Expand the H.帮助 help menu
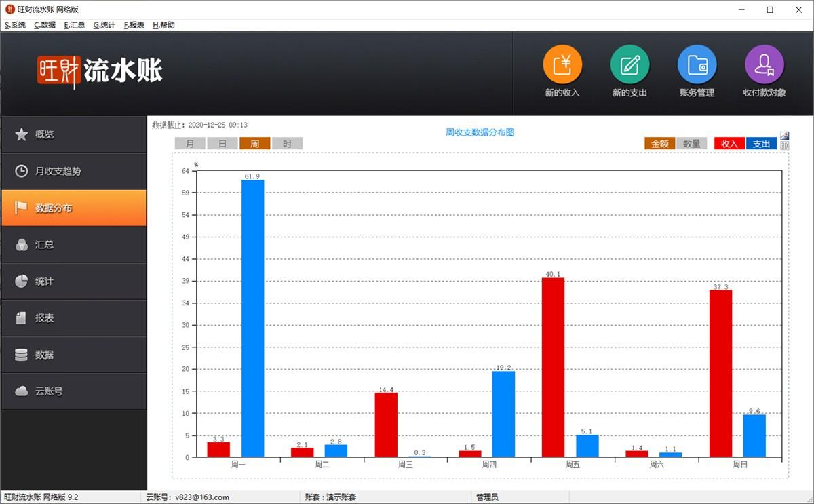This screenshot has width=814, height=504. (163, 25)
